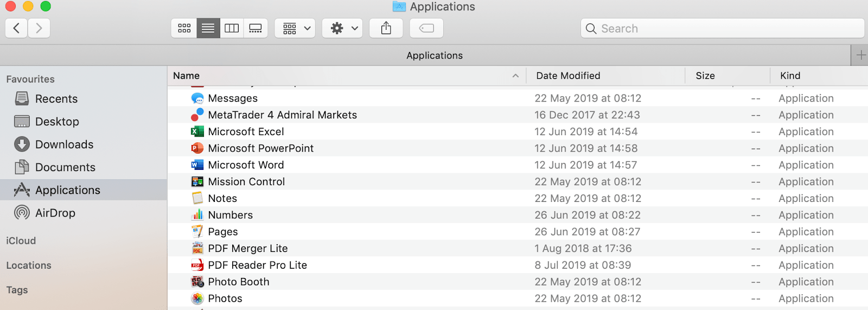Click the Numbers file name
This screenshot has width=868, height=310.
point(231,215)
